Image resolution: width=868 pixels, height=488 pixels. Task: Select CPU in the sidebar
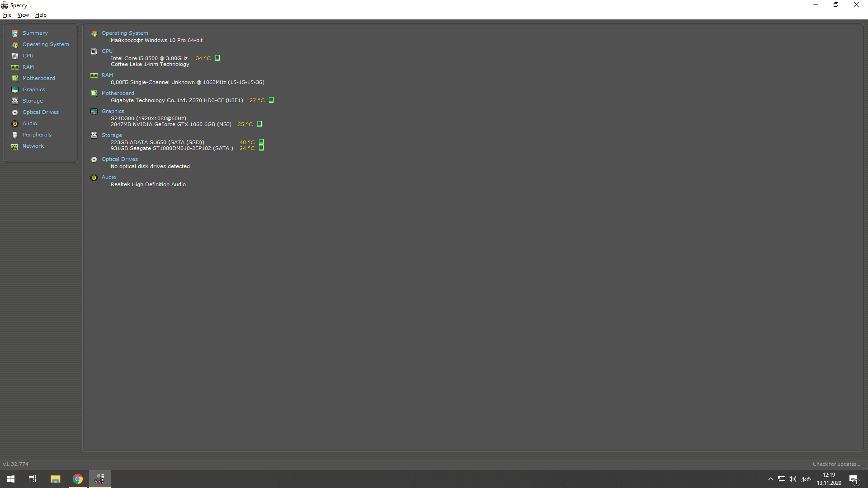pos(28,56)
